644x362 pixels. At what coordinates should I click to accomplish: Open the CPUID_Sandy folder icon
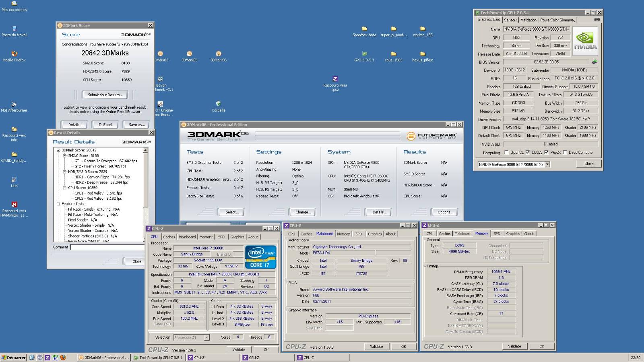tap(14, 157)
